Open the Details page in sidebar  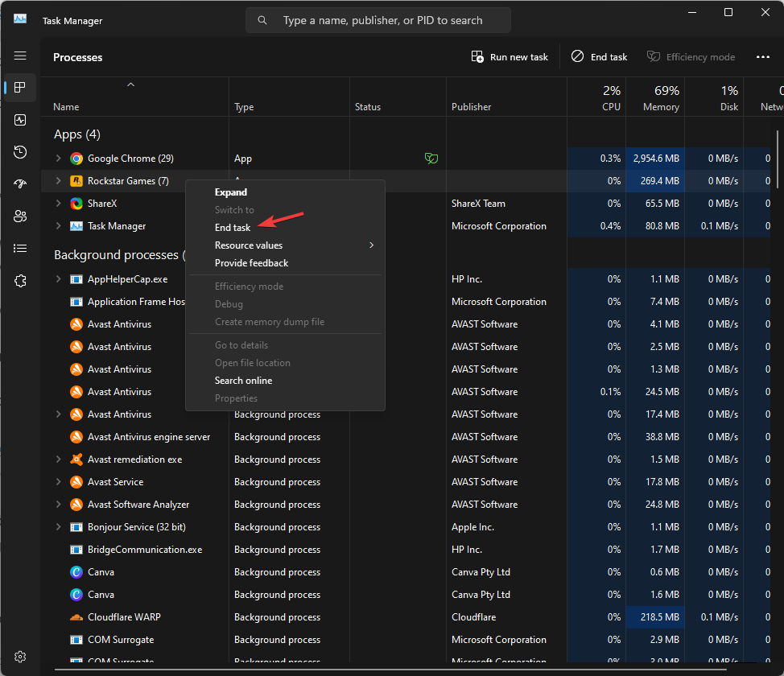20,249
